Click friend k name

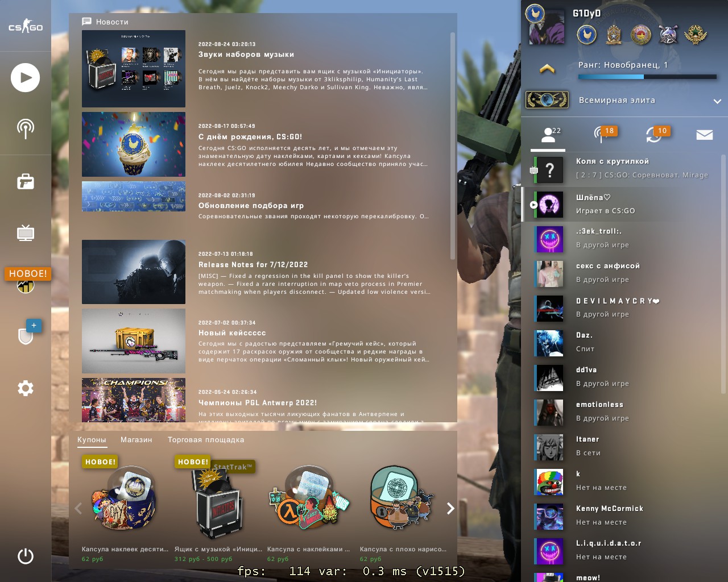point(578,474)
